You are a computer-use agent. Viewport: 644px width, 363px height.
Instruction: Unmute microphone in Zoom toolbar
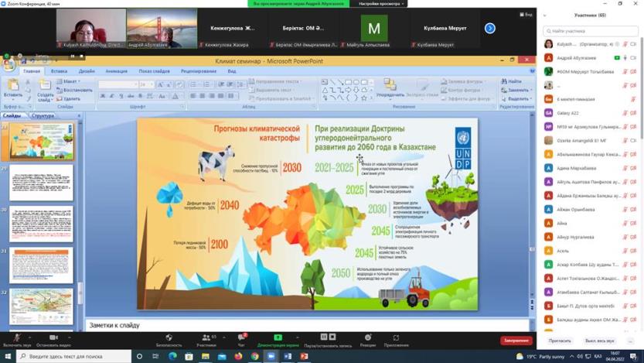(16, 338)
